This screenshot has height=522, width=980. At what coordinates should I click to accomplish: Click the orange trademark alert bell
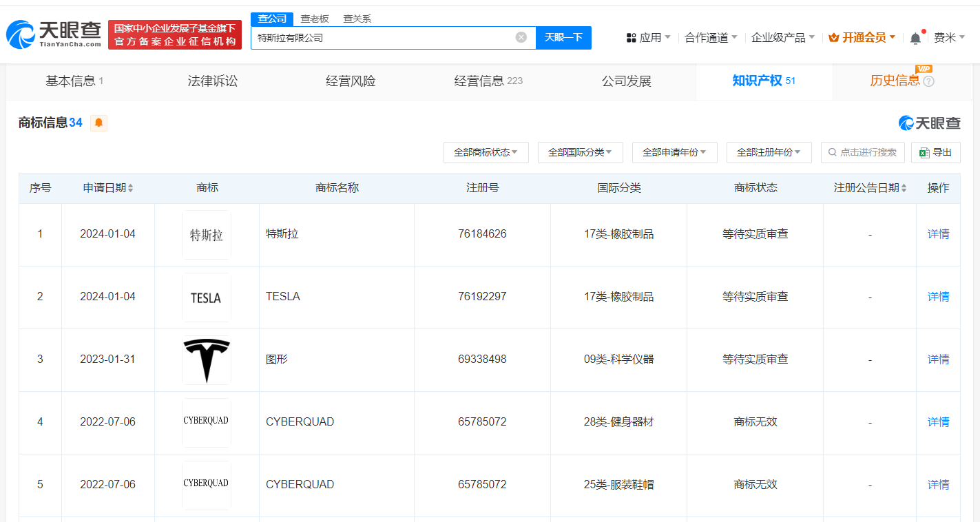point(98,123)
